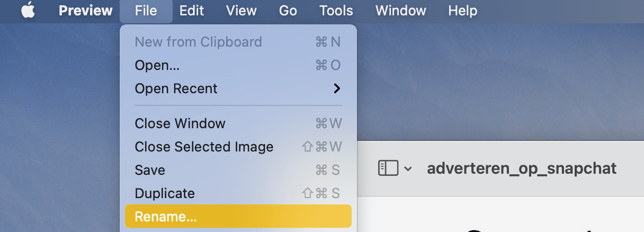This screenshot has height=232, width=644.
Task: Expand the sidebar view dropdown chevron
Action: [x=408, y=169]
